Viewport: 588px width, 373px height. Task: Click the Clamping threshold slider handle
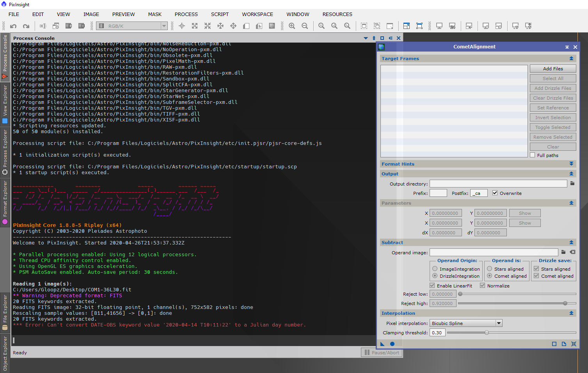coord(487,333)
